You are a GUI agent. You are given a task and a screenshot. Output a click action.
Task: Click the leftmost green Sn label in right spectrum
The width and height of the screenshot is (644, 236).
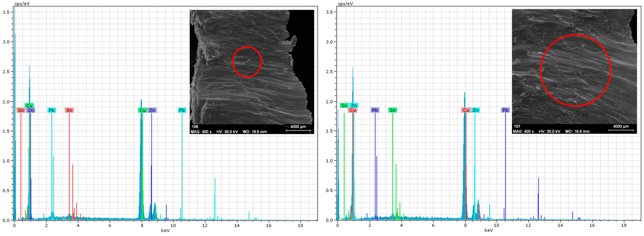[344, 105]
